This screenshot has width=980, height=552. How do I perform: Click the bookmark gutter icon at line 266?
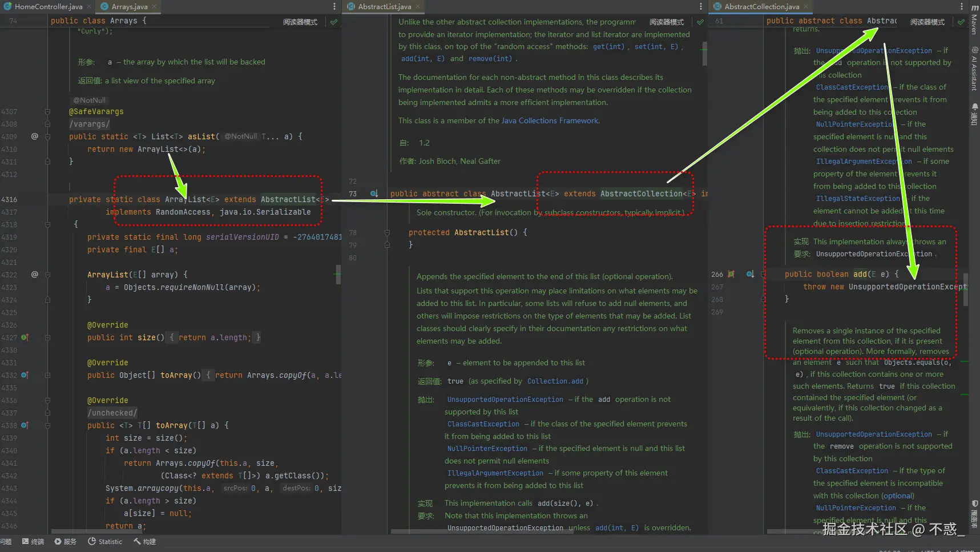click(731, 274)
